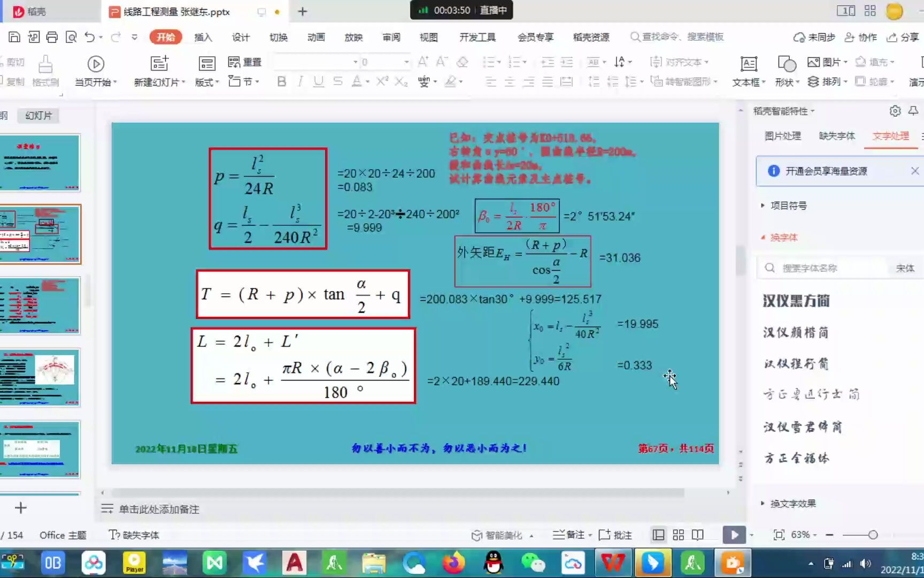Pin the smart features panel

click(x=913, y=111)
